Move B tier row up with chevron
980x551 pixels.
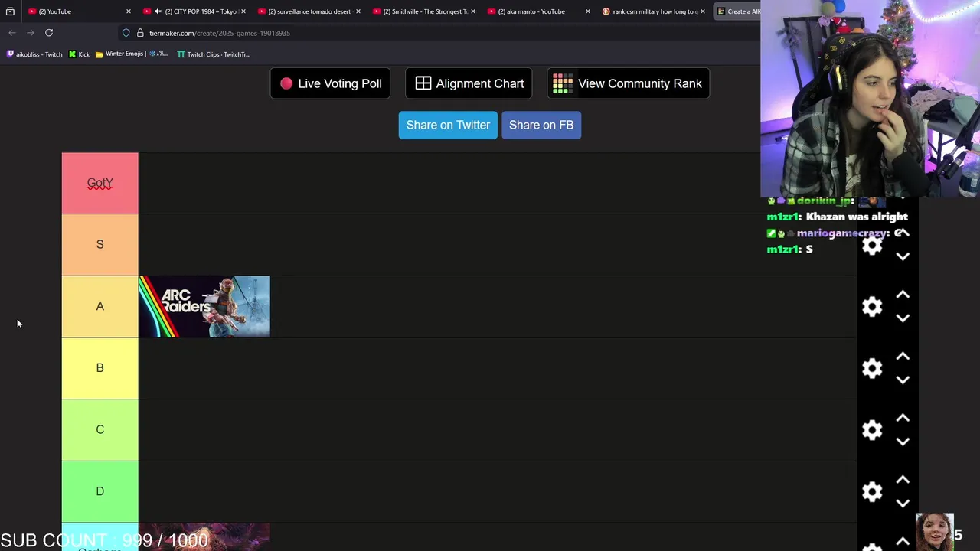coord(903,357)
